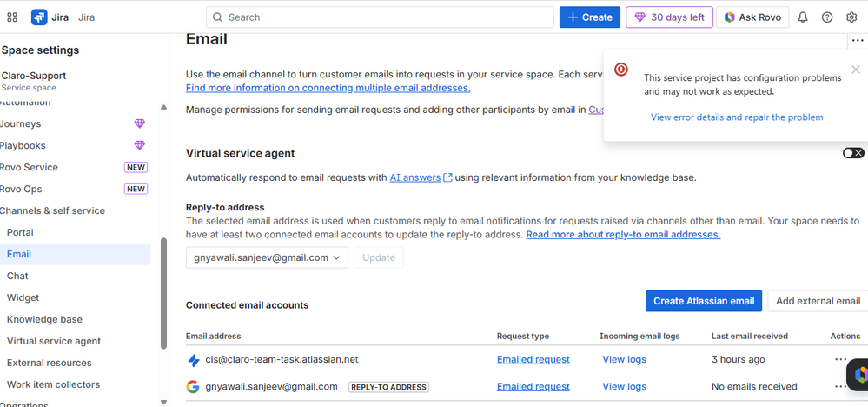This screenshot has height=407, width=868.
Task: Open Emailed request for cis@claro-team-task row
Action: (533, 359)
